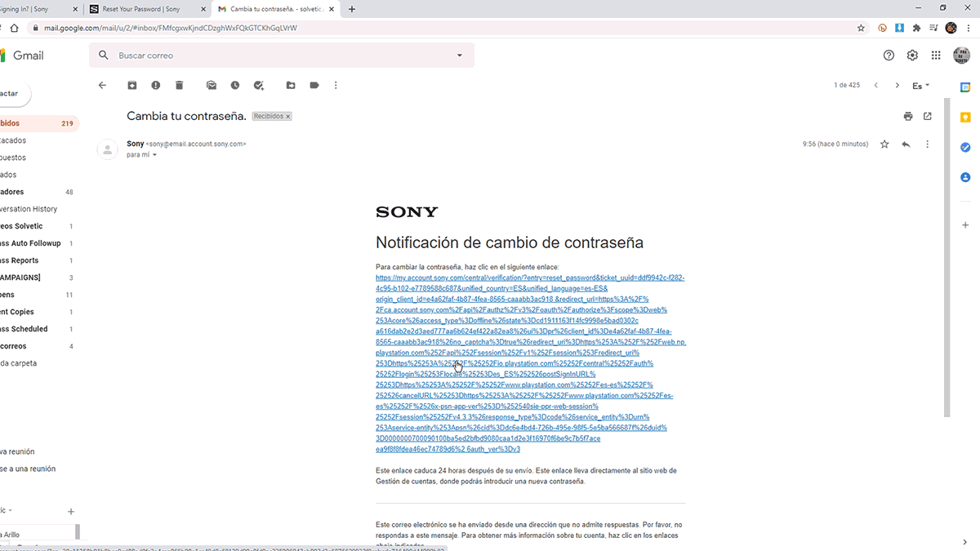Show search options dropdown arrow
This screenshot has width=980, height=551.
click(460, 56)
